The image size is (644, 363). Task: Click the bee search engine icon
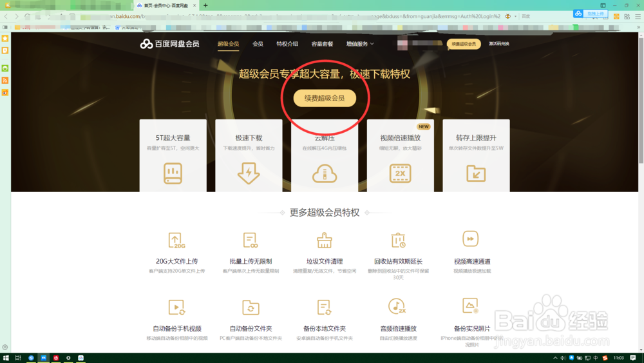point(508,17)
